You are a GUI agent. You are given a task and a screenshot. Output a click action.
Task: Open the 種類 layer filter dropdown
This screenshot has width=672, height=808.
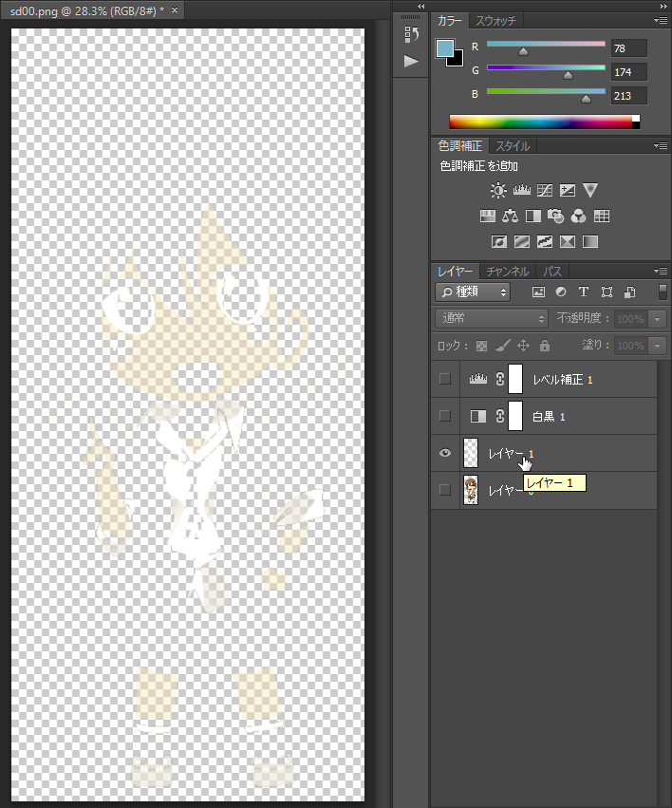tap(473, 292)
